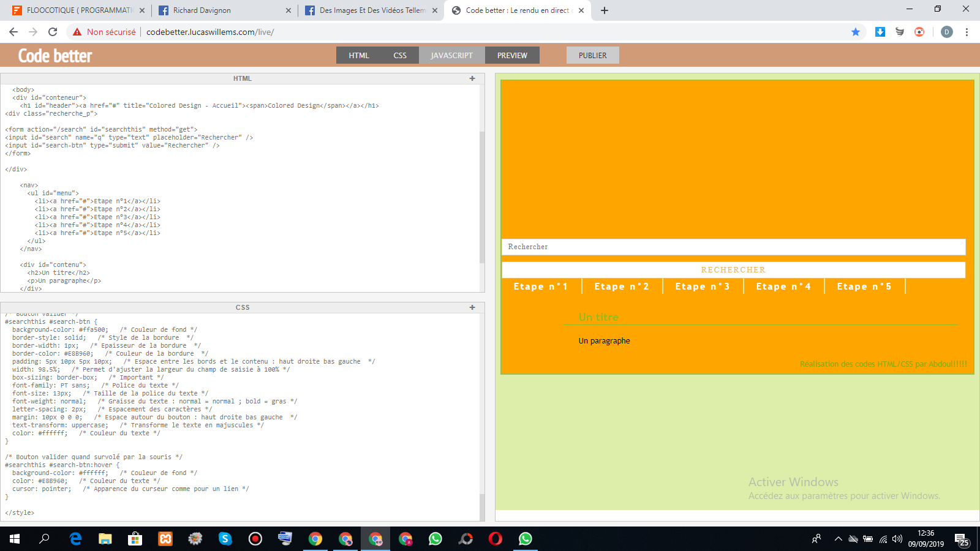Launch Skype from the taskbar
The width and height of the screenshot is (980, 551).
click(x=225, y=539)
